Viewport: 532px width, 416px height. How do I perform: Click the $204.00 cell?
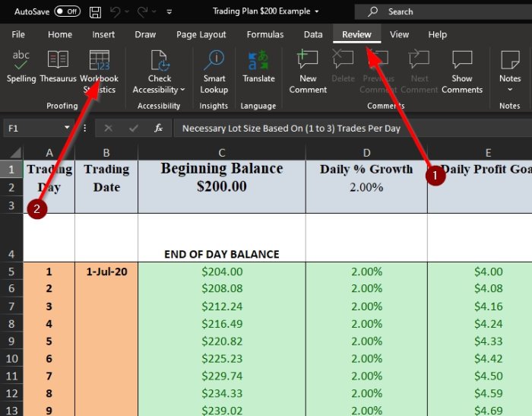point(222,272)
